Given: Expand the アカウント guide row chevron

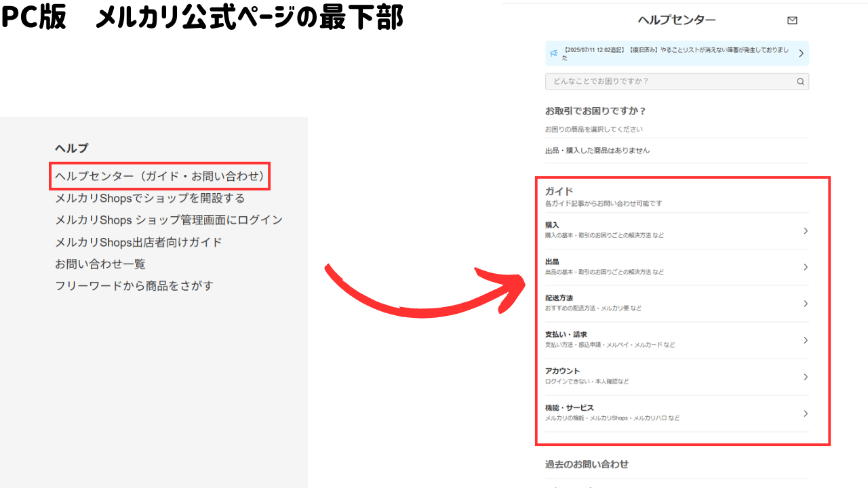Looking at the screenshot, I should (806, 377).
